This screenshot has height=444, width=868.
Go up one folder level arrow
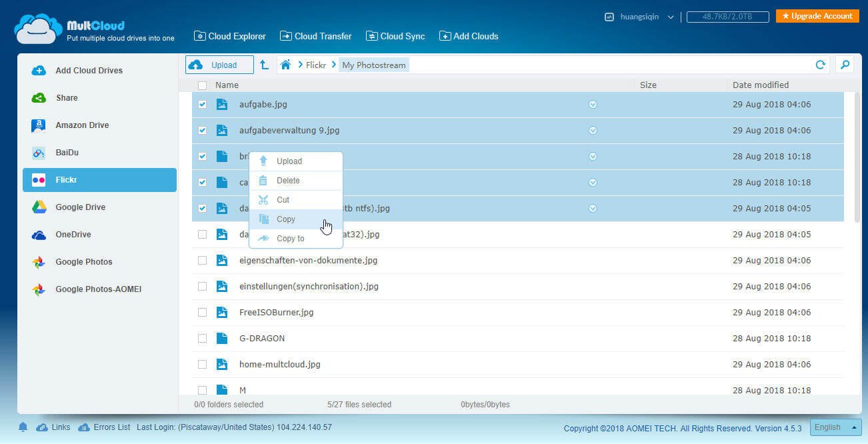pyautogui.click(x=265, y=65)
